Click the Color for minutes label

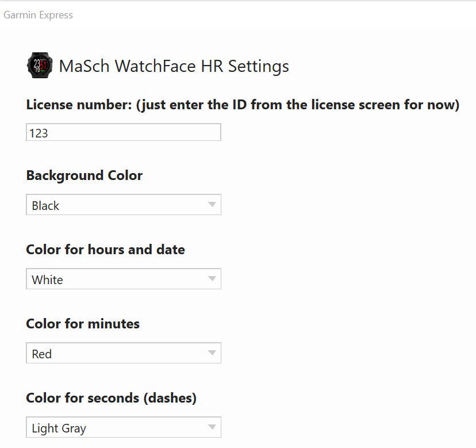[x=83, y=324]
